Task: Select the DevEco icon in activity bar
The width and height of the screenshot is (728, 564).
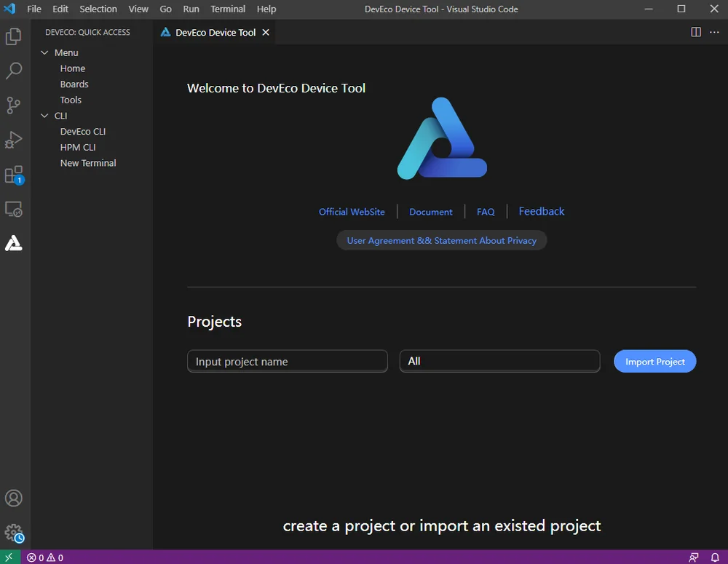Action: [13, 243]
